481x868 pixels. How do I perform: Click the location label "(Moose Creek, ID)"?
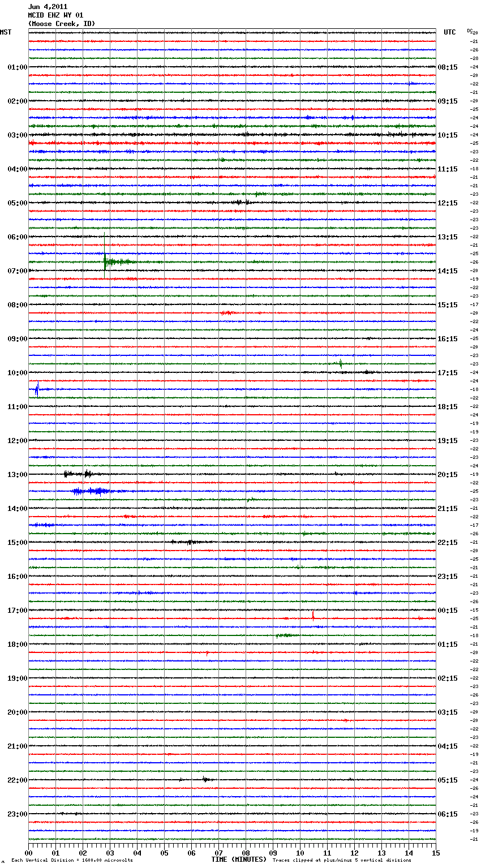click(x=62, y=24)
